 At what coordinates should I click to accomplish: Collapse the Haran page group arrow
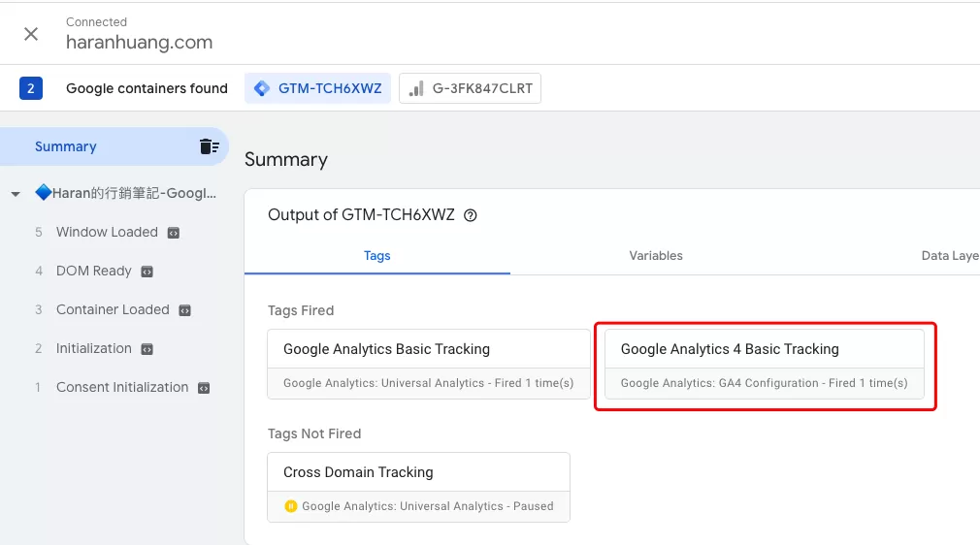[x=16, y=194]
